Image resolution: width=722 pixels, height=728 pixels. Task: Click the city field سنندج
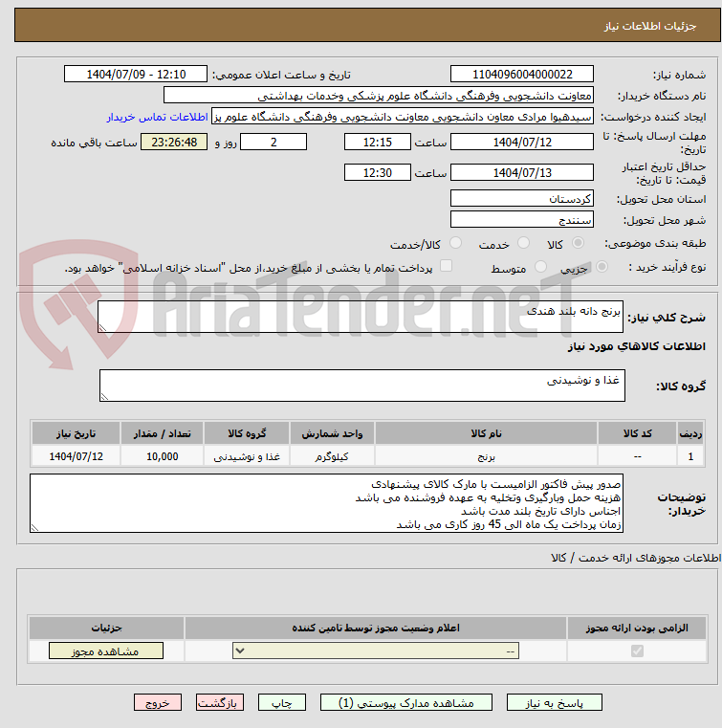(x=522, y=220)
